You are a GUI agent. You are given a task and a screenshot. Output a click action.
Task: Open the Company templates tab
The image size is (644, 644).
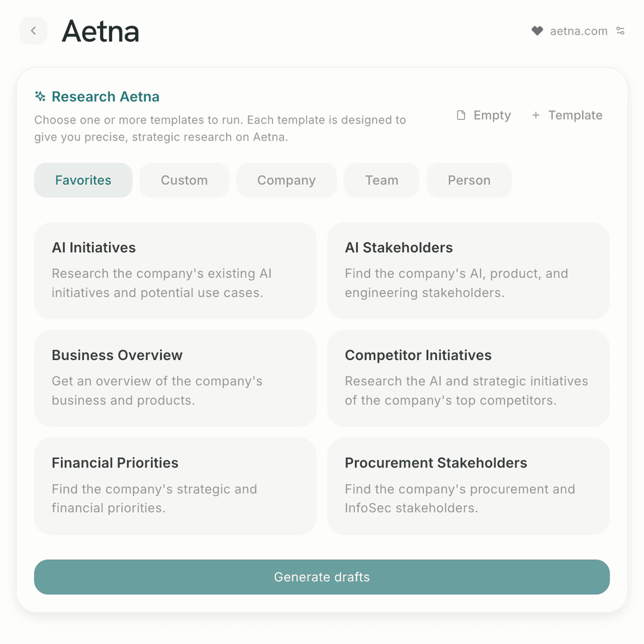coord(286,180)
